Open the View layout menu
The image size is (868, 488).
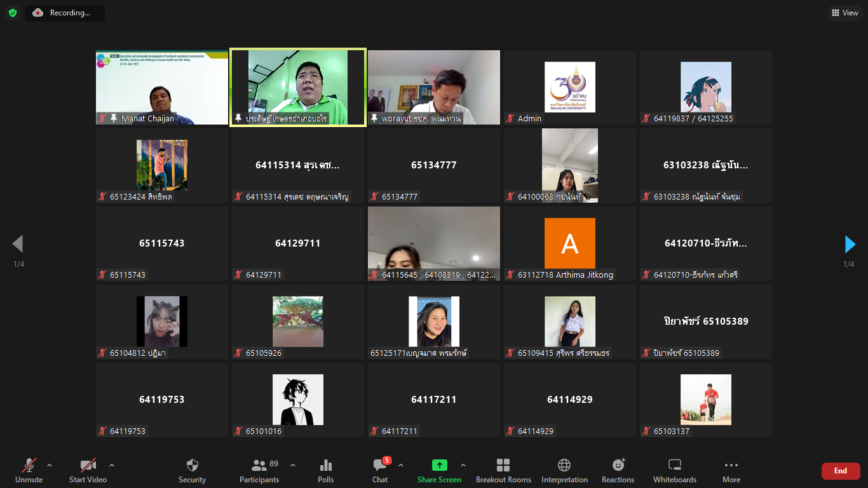[x=845, y=13]
